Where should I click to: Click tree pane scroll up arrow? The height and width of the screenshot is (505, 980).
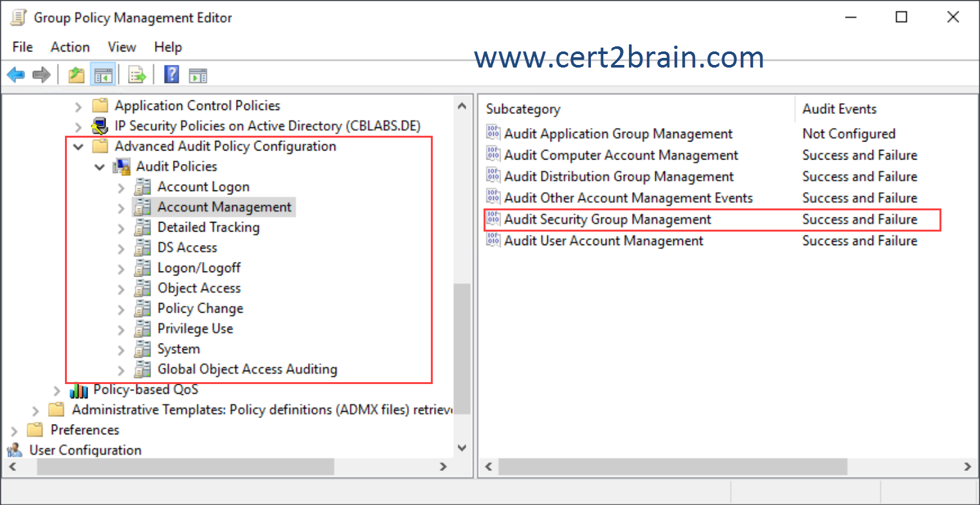tap(462, 106)
